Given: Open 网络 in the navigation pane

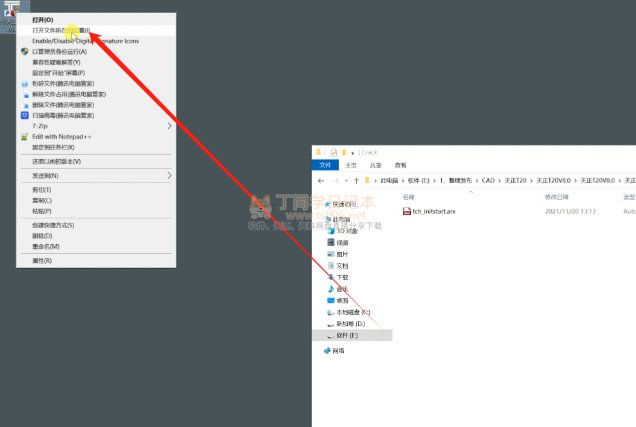Looking at the screenshot, I should (334, 351).
